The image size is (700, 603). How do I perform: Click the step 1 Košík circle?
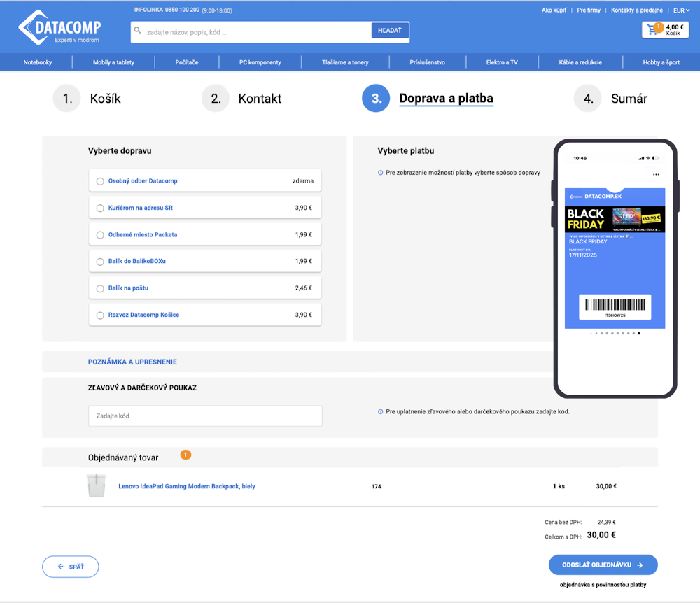[67, 99]
